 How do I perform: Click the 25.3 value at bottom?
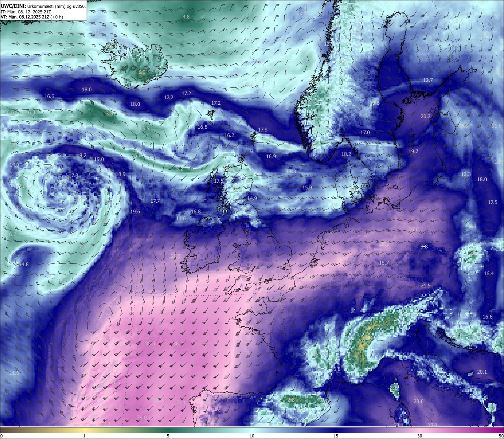pyautogui.click(x=432, y=425)
